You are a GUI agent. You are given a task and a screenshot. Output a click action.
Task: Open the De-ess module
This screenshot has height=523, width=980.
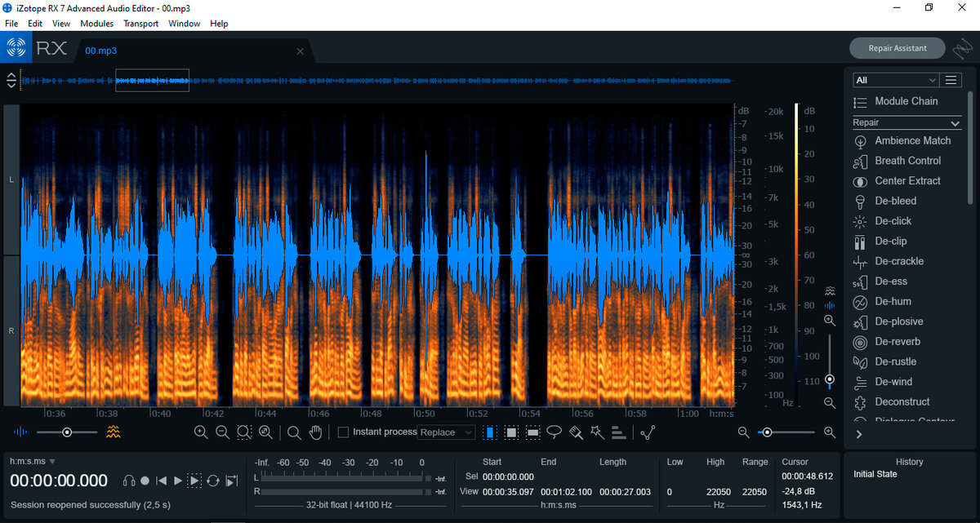[x=880, y=281]
